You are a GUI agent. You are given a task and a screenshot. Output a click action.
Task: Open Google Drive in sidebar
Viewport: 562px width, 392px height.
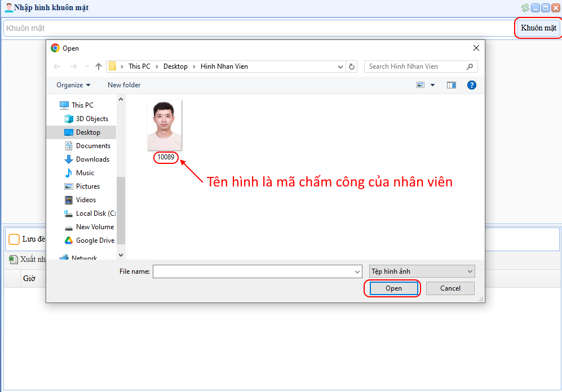[x=95, y=240]
